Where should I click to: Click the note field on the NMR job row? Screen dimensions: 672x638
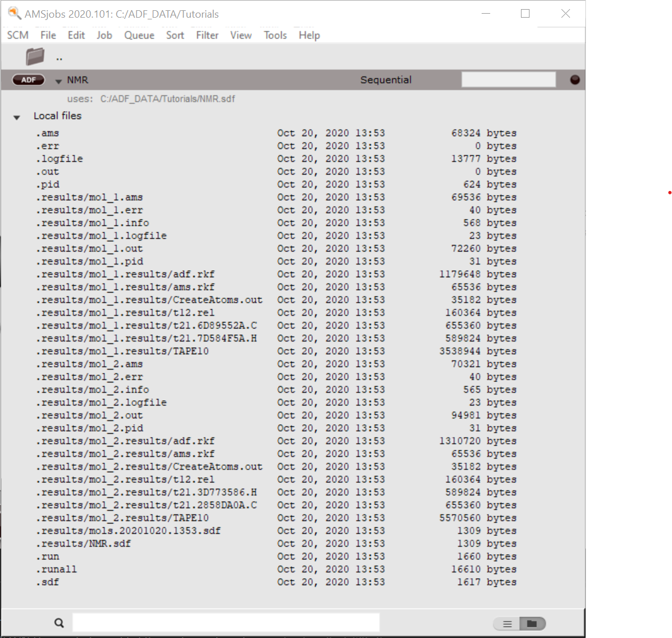coord(508,79)
